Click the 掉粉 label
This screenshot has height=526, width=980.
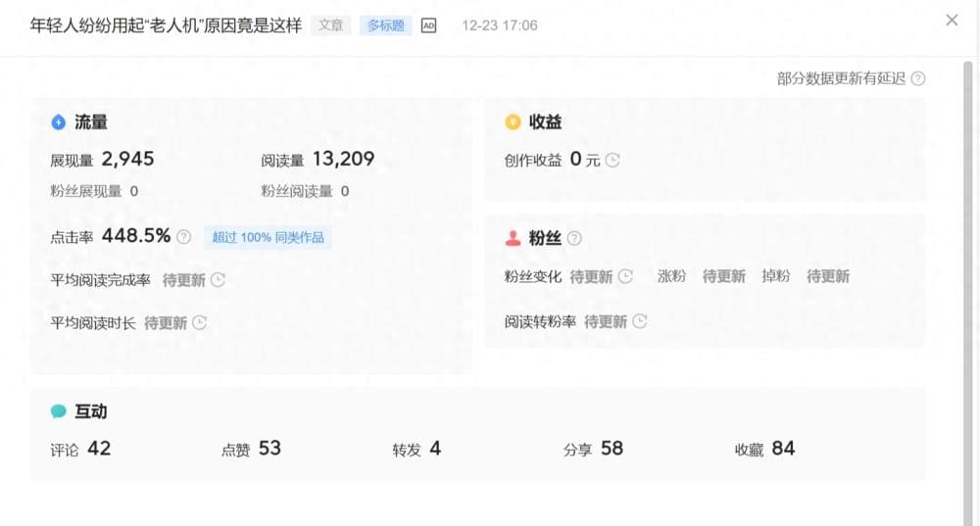click(x=775, y=276)
